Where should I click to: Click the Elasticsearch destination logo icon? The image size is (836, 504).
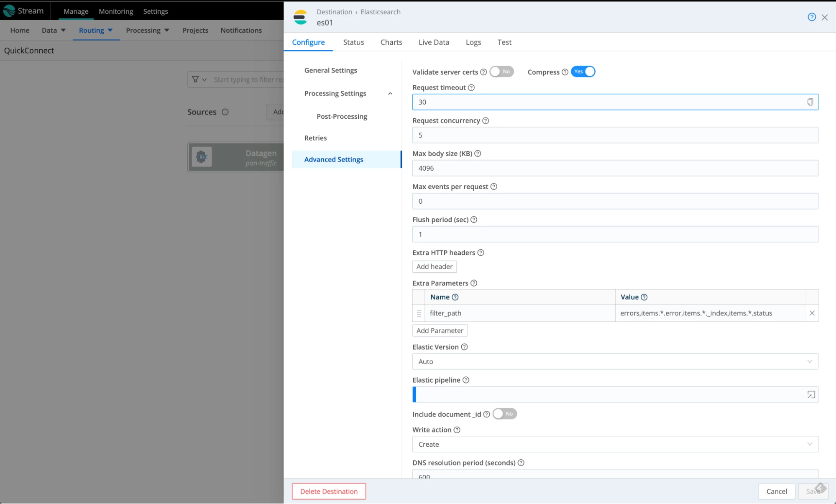(x=300, y=17)
